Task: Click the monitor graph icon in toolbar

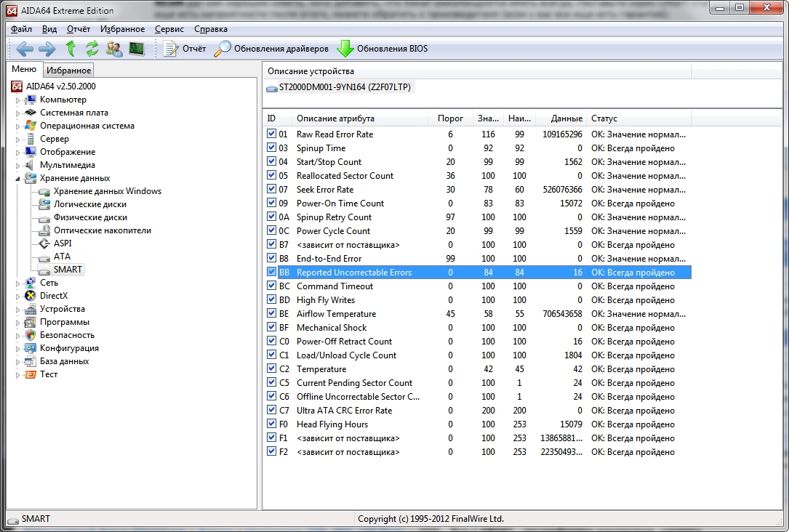Action: tap(137, 49)
